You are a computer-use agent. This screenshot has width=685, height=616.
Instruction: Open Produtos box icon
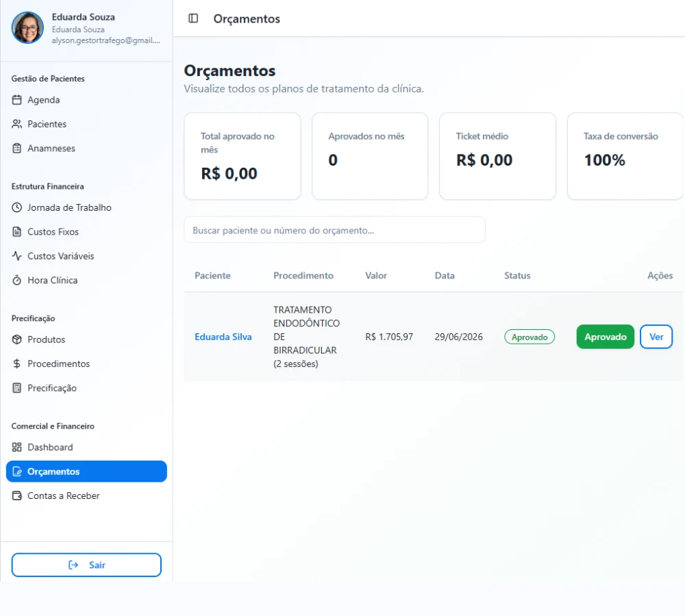click(x=16, y=339)
